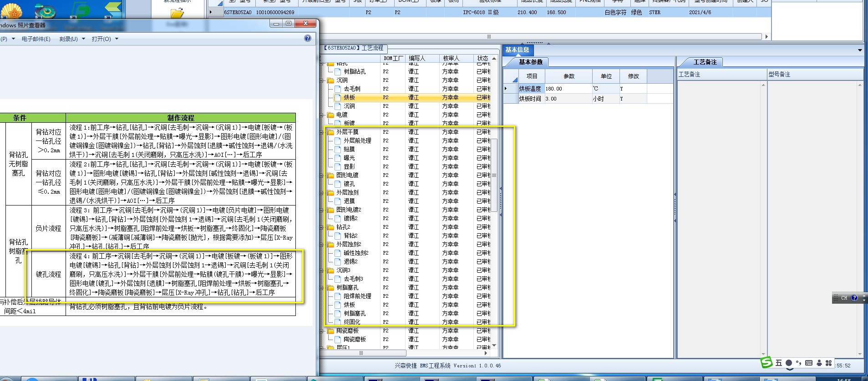Viewport: 868px width, 381px height.
Task: Click the document icon beside 镀锡2
Action: coord(338,218)
